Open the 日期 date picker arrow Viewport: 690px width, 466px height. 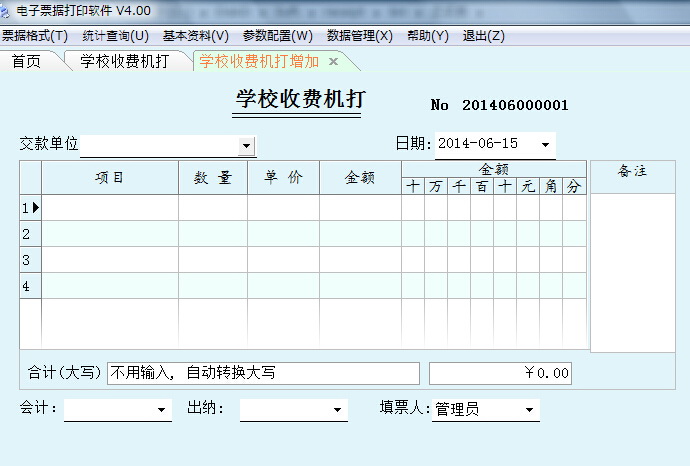coord(545,144)
